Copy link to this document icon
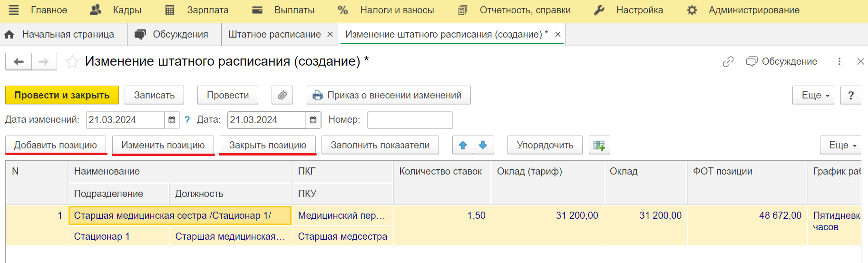Viewport: 868px width, 263px height. pos(728,62)
